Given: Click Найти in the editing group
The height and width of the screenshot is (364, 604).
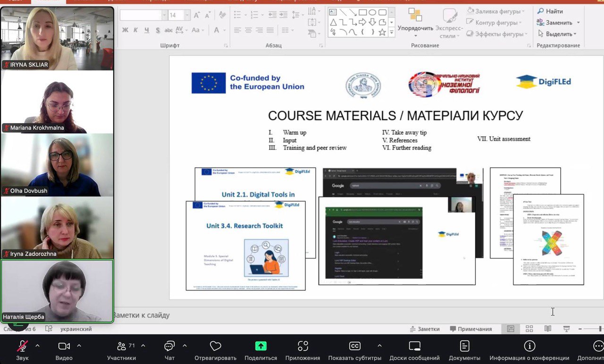Looking at the screenshot, I should [x=550, y=11].
